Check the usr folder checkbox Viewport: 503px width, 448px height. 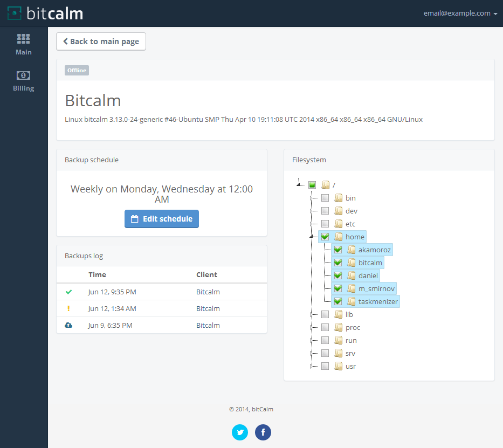tap(325, 366)
